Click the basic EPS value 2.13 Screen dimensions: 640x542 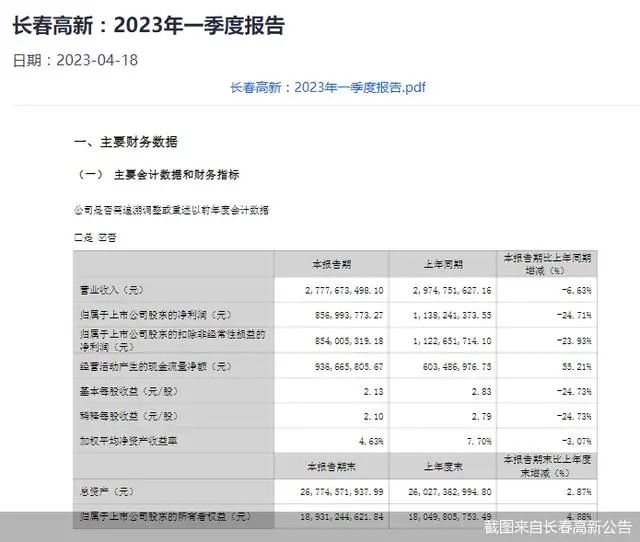coord(373,392)
